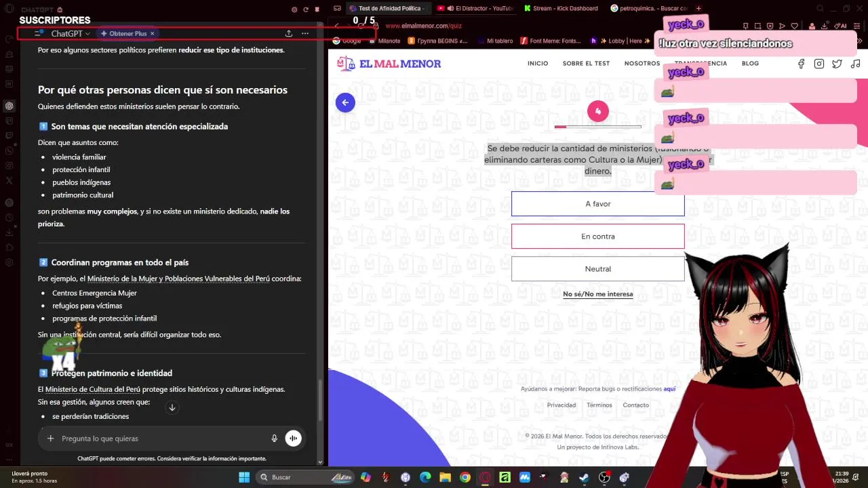
Task: Open the Términos footer link
Action: [x=599, y=405]
